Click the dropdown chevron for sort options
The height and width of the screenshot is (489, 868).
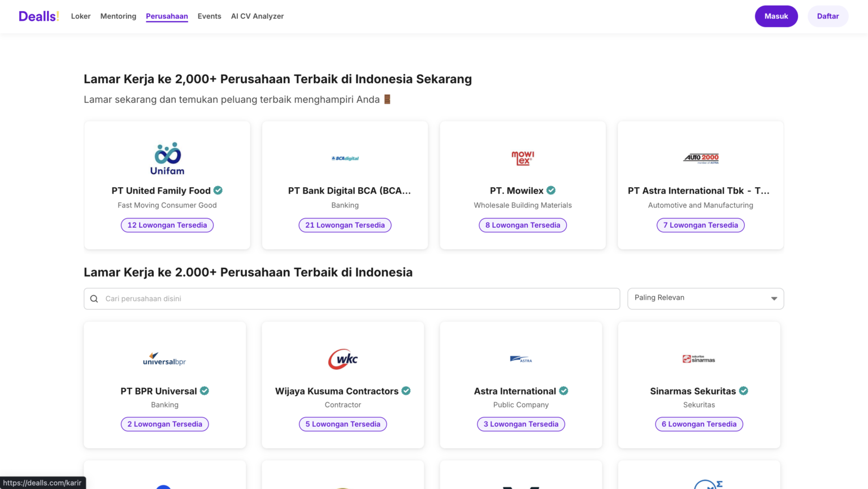pyautogui.click(x=774, y=298)
